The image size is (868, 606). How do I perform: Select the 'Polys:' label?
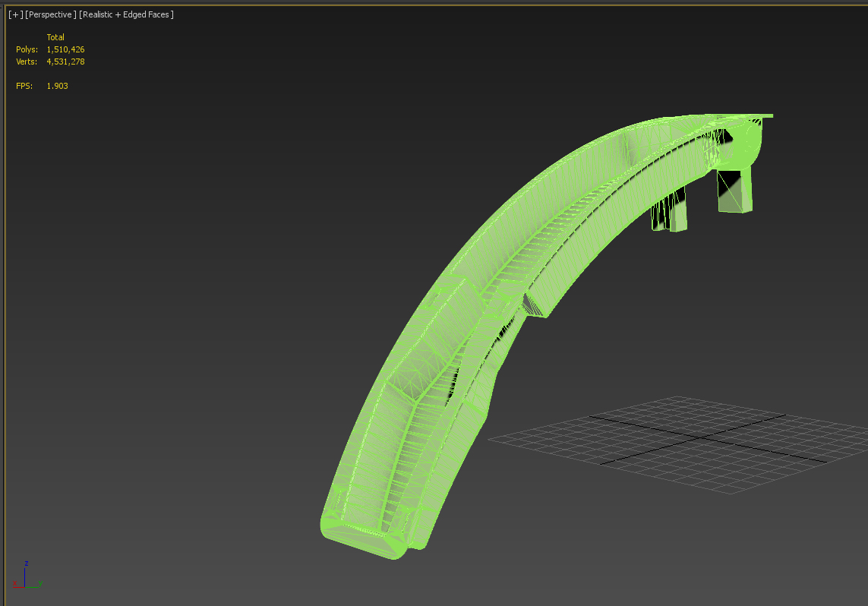(x=27, y=49)
